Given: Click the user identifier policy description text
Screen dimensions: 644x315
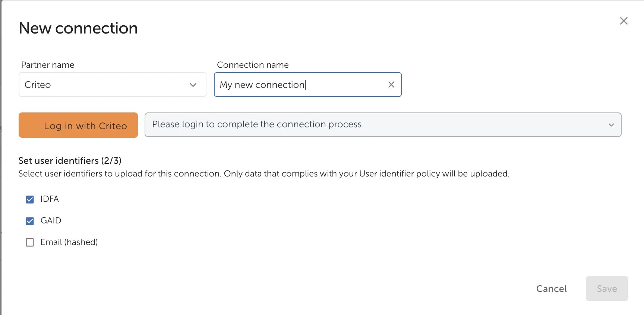Looking at the screenshot, I should point(264,174).
